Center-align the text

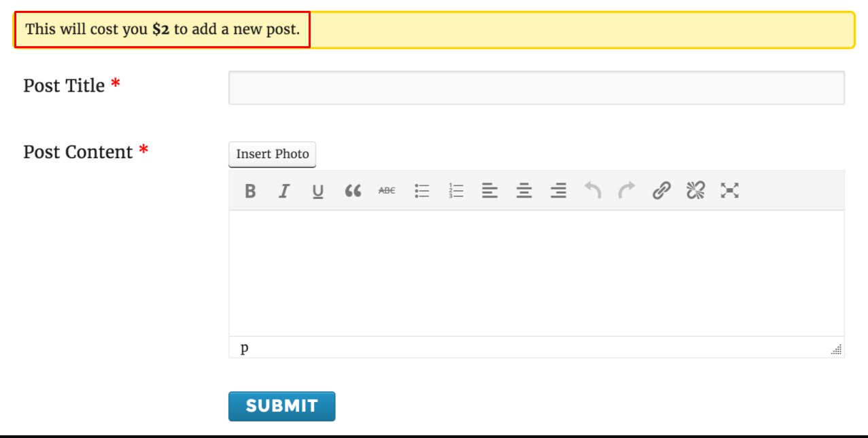[x=523, y=191]
